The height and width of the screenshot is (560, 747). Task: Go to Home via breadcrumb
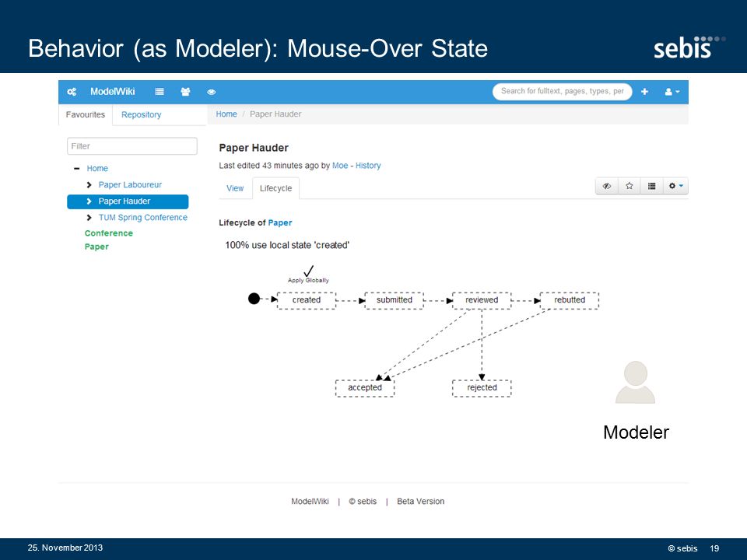[226, 114]
